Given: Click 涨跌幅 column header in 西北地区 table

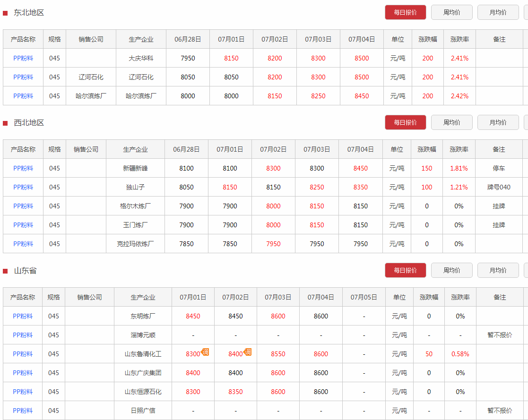Looking at the screenshot, I should click(x=427, y=149).
